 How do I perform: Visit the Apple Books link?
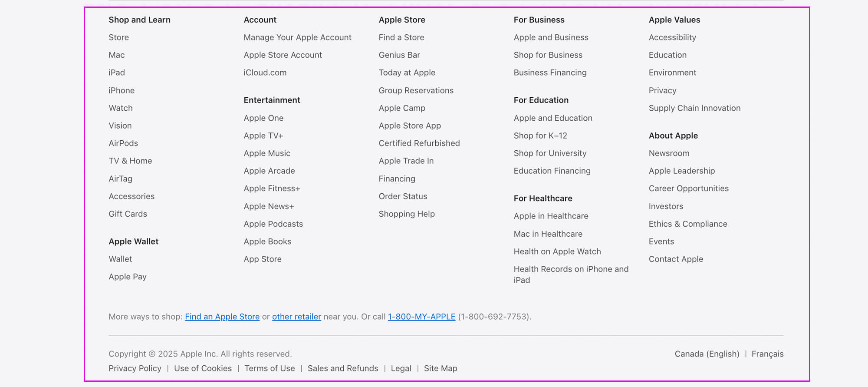pyautogui.click(x=267, y=241)
